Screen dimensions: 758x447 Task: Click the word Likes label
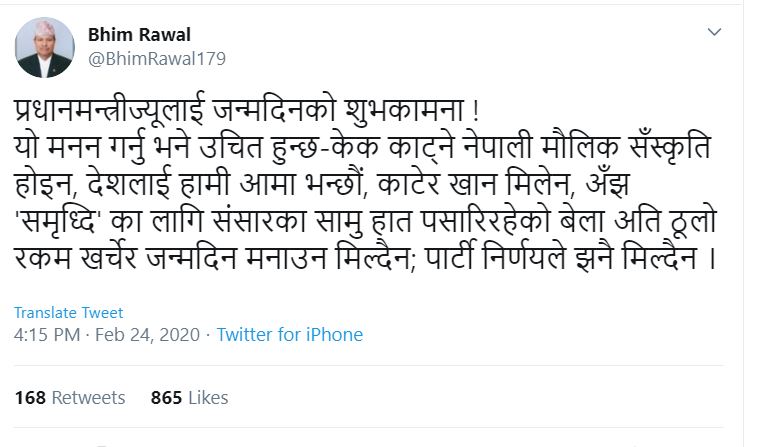pyautogui.click(x=207, y=397)
